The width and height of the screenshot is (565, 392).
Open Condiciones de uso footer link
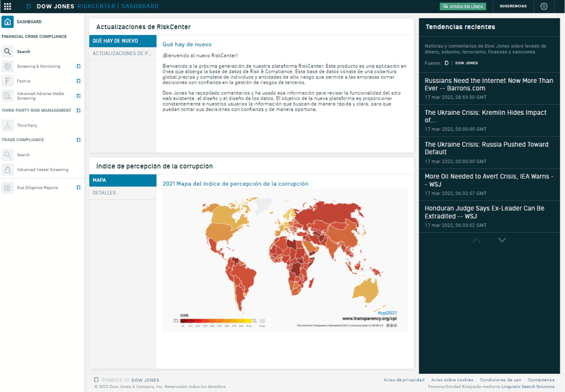[501, 380]
